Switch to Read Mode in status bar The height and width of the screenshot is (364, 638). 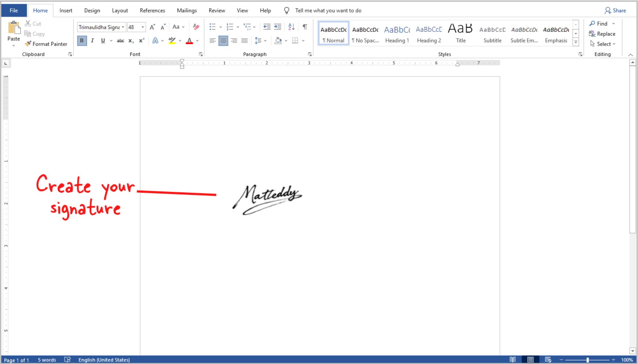click(x=513, y=359)
